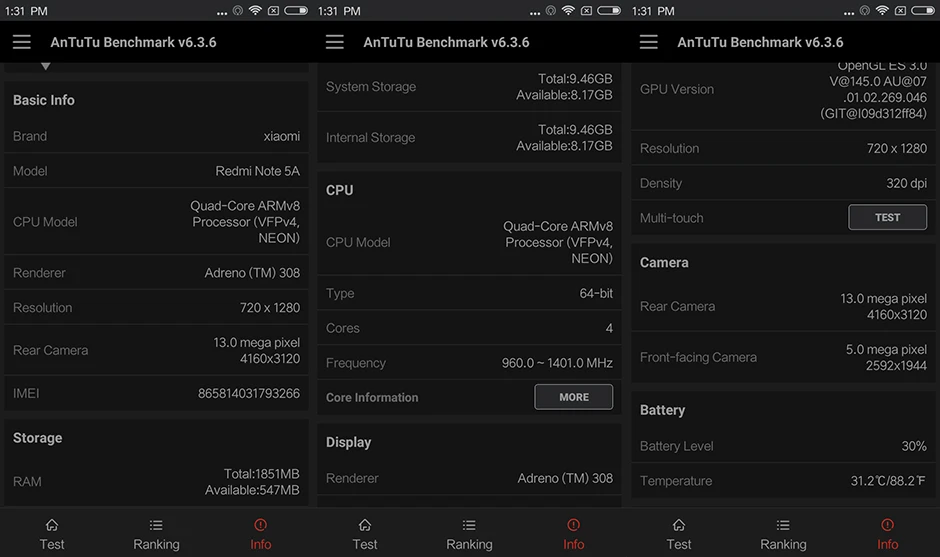940x557 pixels.
Task: Tap the Info alert icon on middle screen
Action: pyautogui.click(x=574, y=525)
